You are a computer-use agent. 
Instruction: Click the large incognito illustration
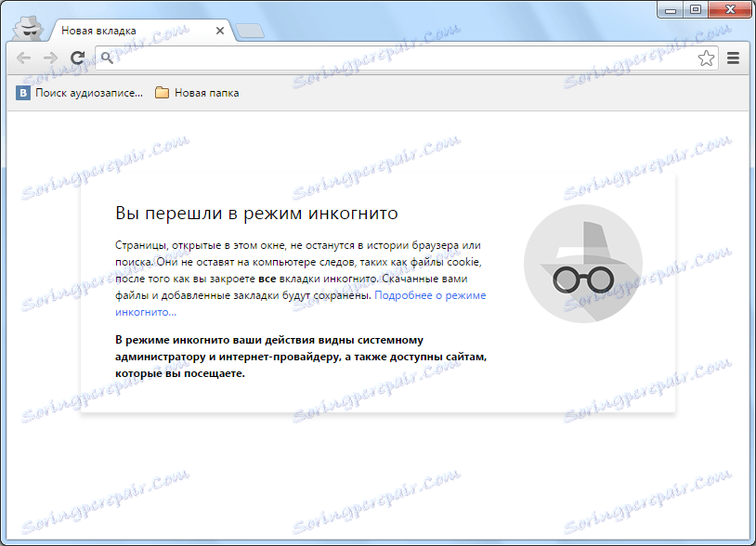click(x=583, y=264)
